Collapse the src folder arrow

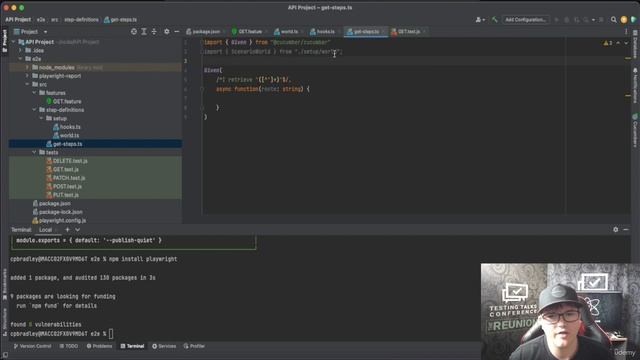point(27,84)
